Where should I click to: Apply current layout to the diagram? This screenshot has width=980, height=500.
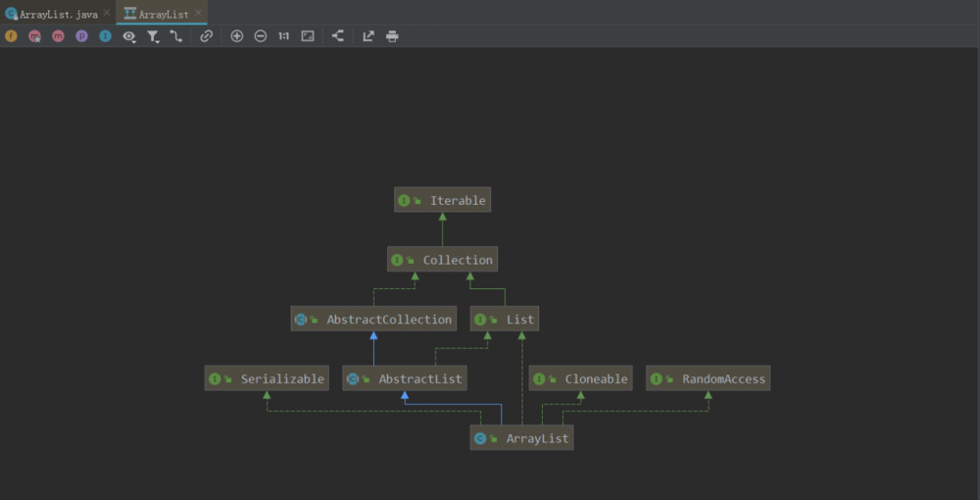pos(338,36)
